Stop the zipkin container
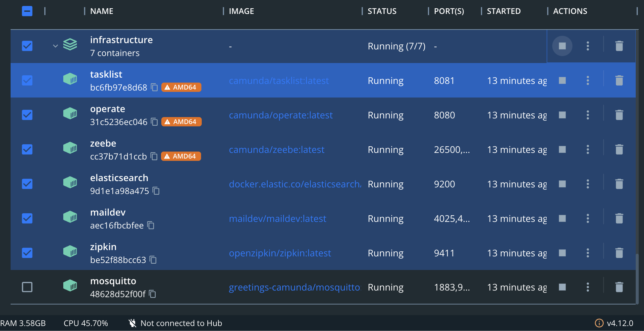This screenshot has width=644, height=331. point(562,253)
